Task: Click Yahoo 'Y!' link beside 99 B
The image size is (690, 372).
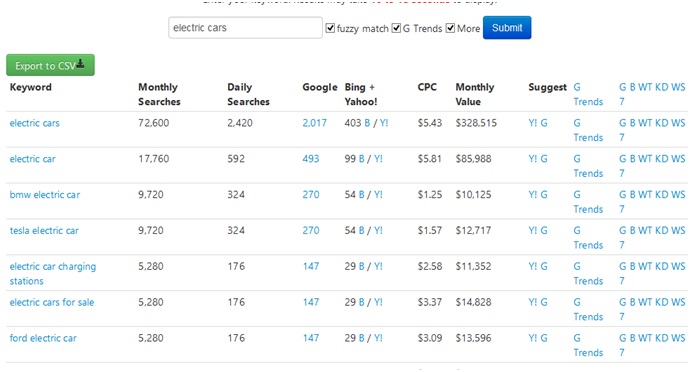Action: tap(378, 159)
